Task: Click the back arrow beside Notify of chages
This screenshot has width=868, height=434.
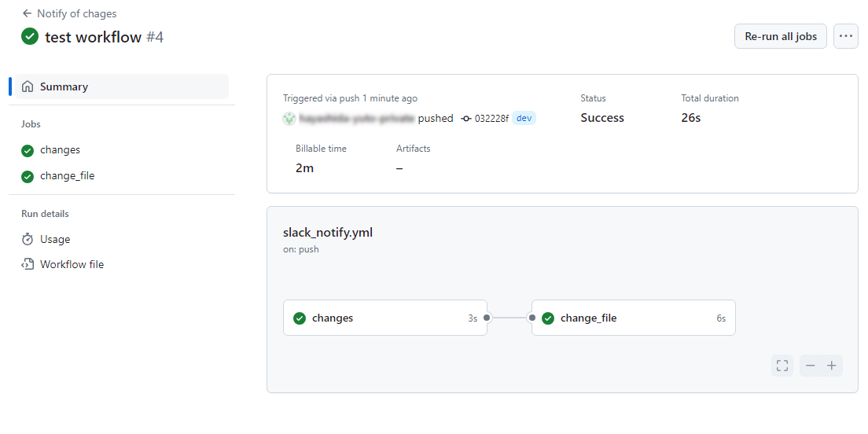Action: click(x=27, y=13)
